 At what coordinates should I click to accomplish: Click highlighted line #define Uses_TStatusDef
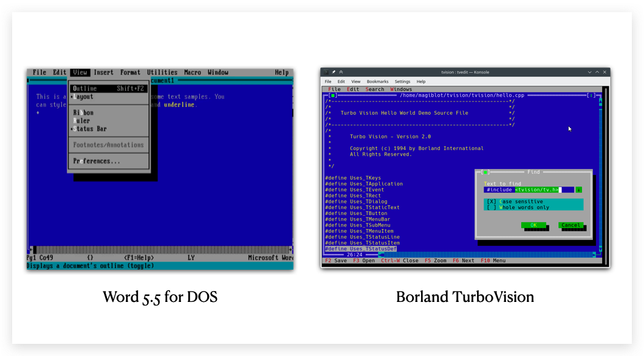(x=361, y=249)
